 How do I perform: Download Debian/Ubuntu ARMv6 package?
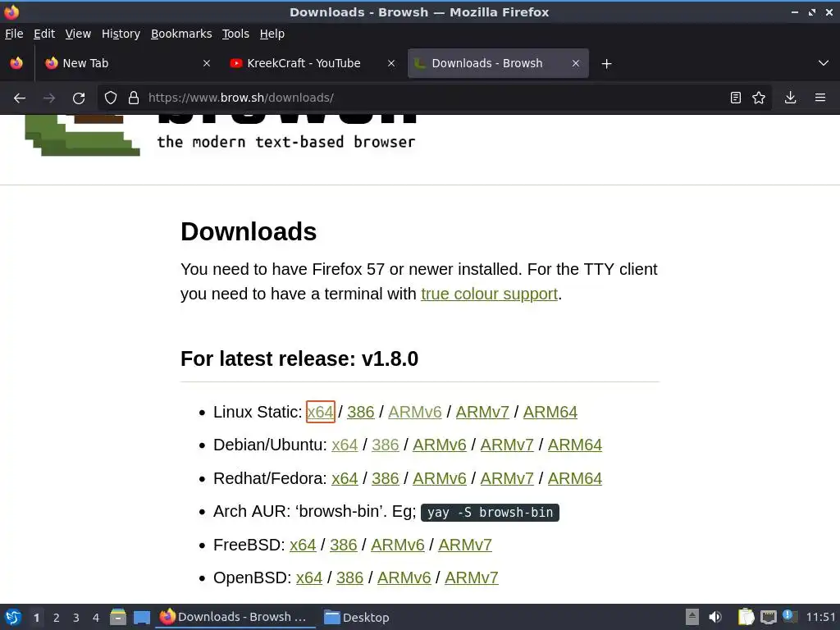pyautogui.click(x=440, y=445)
